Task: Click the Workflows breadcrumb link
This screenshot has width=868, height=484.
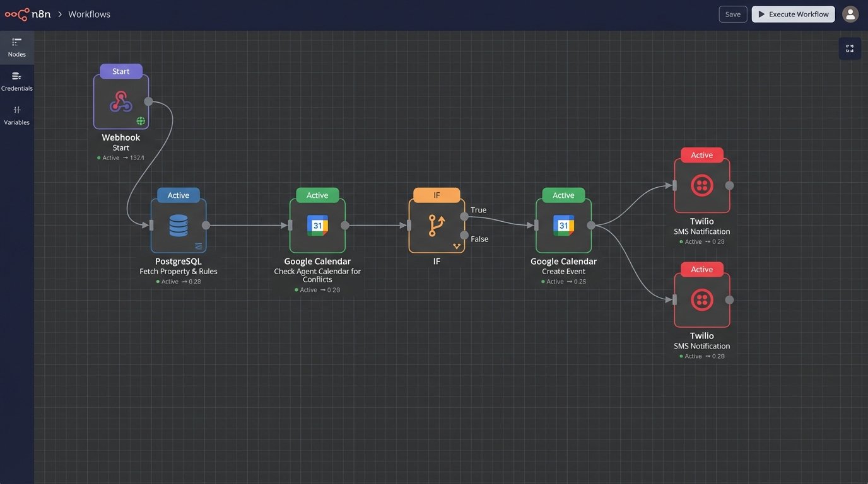Action: click(x=89, y=14)
